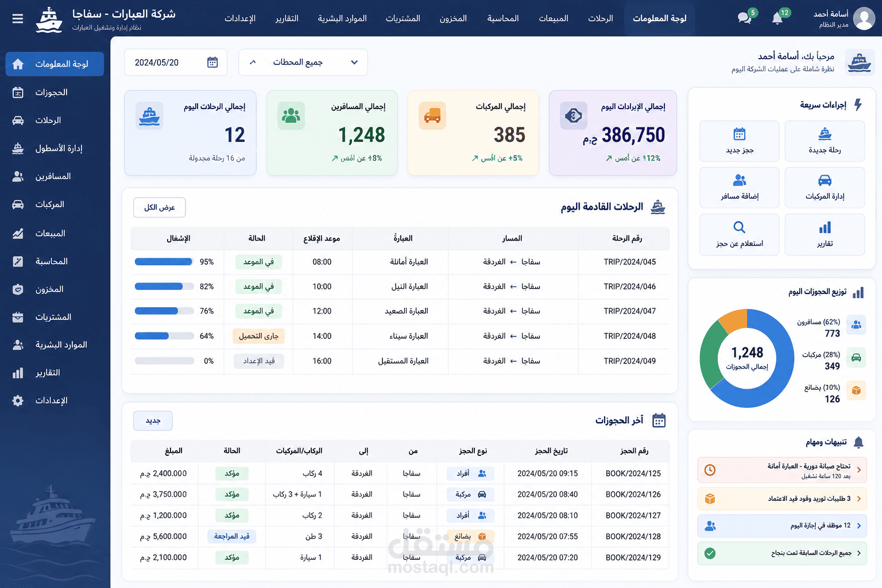
Task: Click the جاري التحميل status badge
Action: point(258,336)
